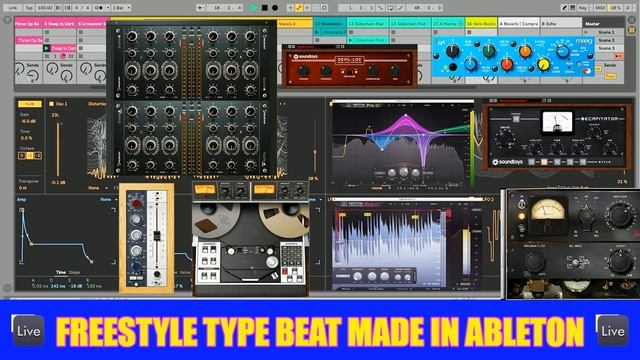Open the metronome settings dropdown arrow
Viewport: 640px width, 360px height.
tap(108, 8)
